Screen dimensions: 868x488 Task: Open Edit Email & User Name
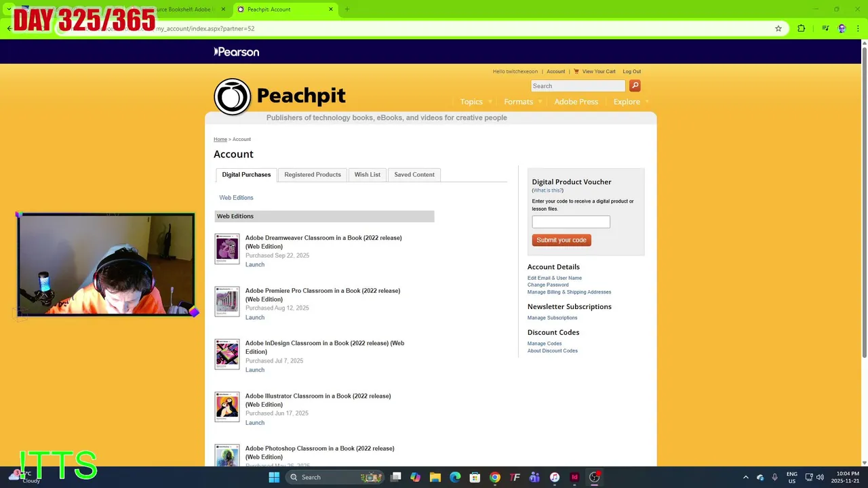(x=555, y=278)
